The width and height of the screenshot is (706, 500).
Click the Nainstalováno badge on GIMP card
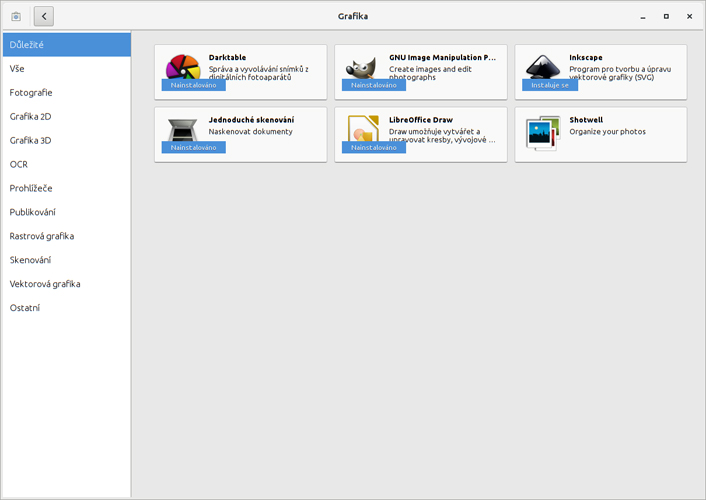pyautogui.click(x=374, y=85)
